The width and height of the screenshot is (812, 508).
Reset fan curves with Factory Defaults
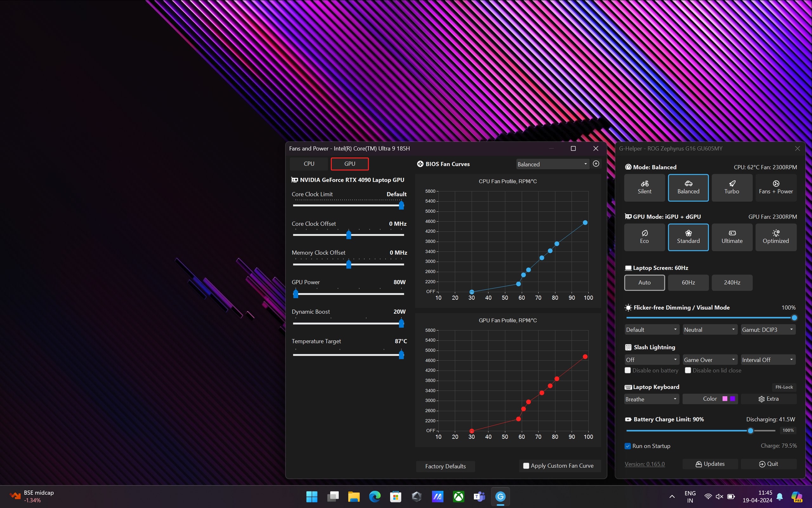(x=445, y=466)
